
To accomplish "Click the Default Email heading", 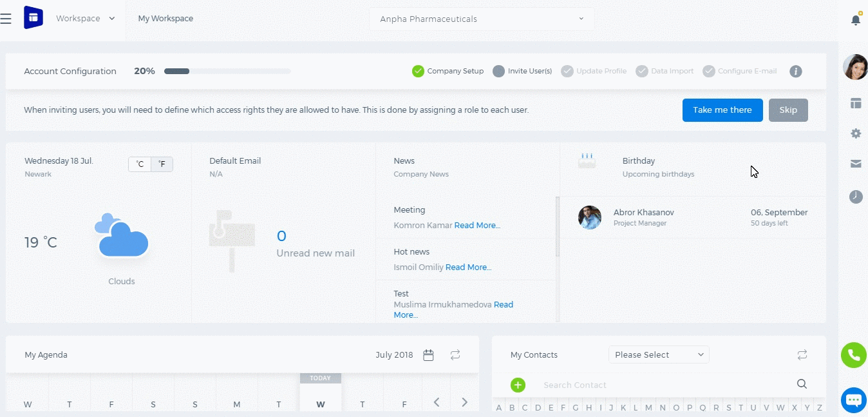I will tap(235, 161).
